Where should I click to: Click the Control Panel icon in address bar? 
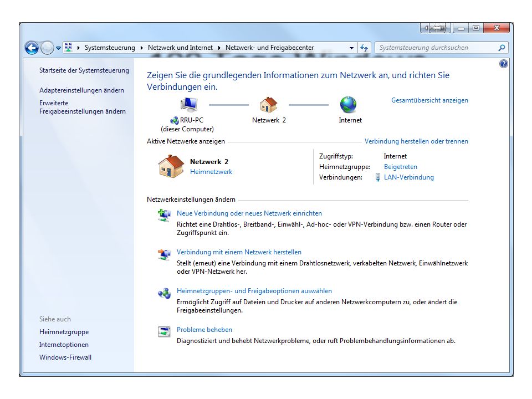(69, 48)
